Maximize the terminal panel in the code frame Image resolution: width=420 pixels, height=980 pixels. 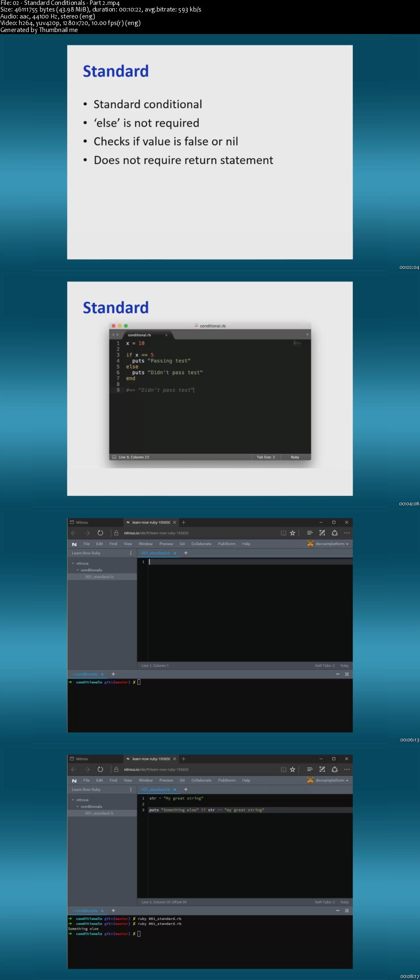click(347, 911)
